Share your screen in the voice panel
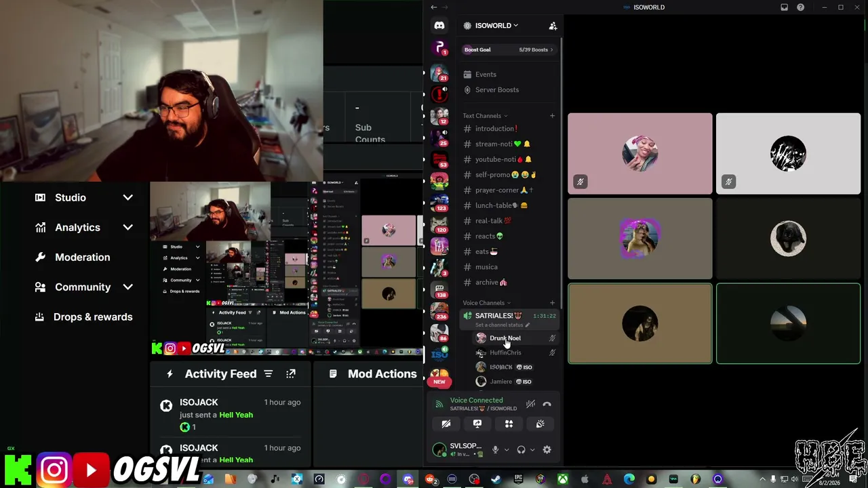Screen dimensions: 868x488 pyautogui.click(x=477, y=424)
